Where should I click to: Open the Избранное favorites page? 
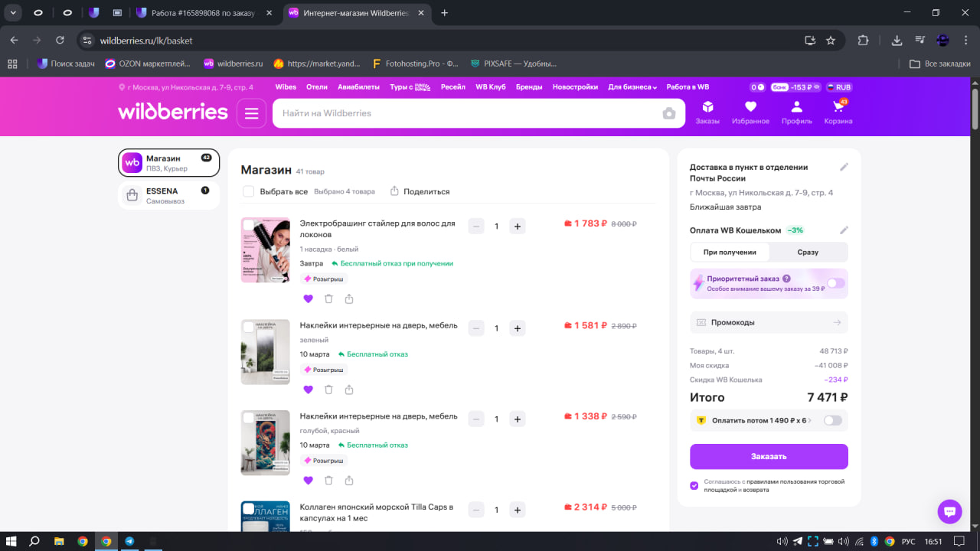(x=750, y=112)
